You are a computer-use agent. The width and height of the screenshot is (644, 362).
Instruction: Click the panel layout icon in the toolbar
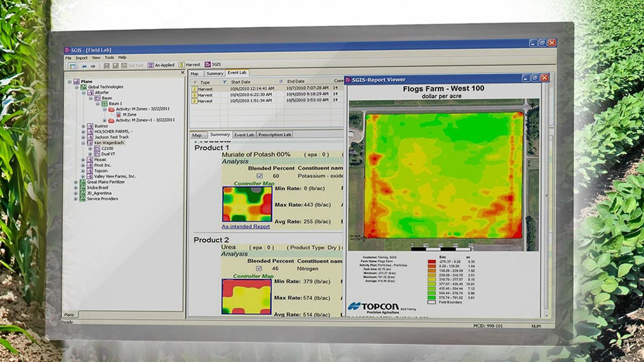pyautogui.click(x=72, y=66)
